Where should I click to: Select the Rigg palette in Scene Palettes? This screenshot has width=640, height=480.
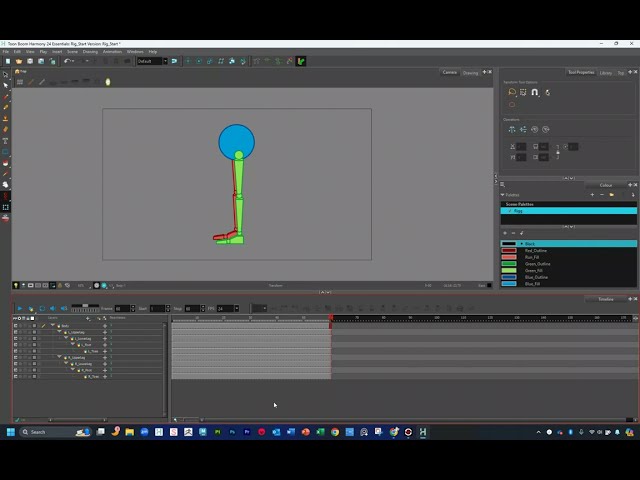pos(569,211)
